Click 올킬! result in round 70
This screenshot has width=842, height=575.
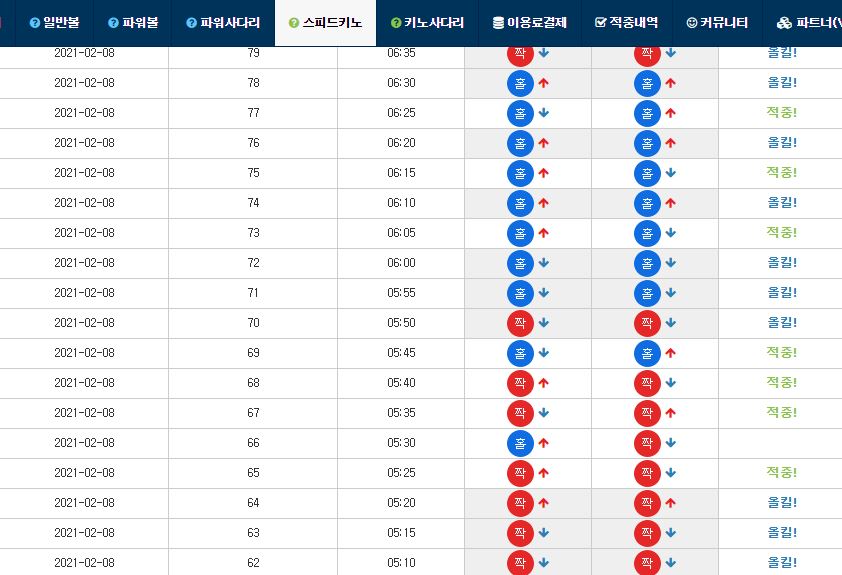[x=781, y=323]
